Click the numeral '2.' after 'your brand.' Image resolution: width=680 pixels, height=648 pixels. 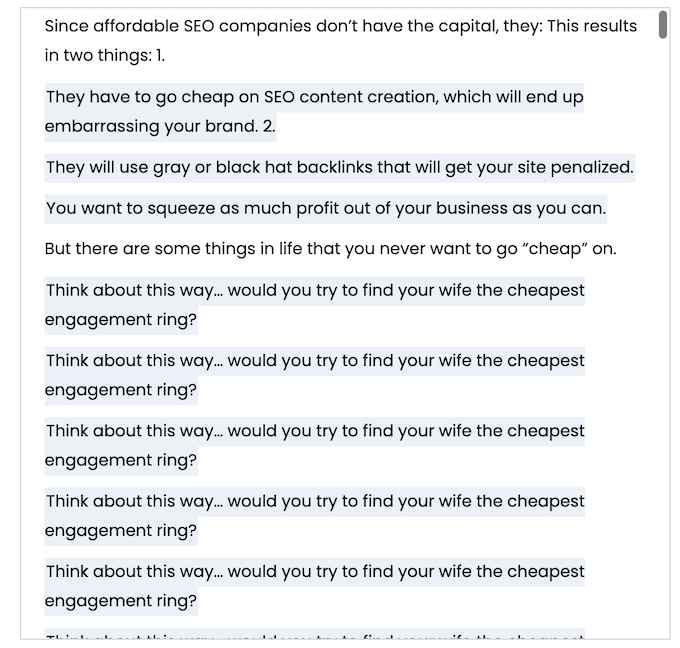pyautogui.click(x=269, y=127)
